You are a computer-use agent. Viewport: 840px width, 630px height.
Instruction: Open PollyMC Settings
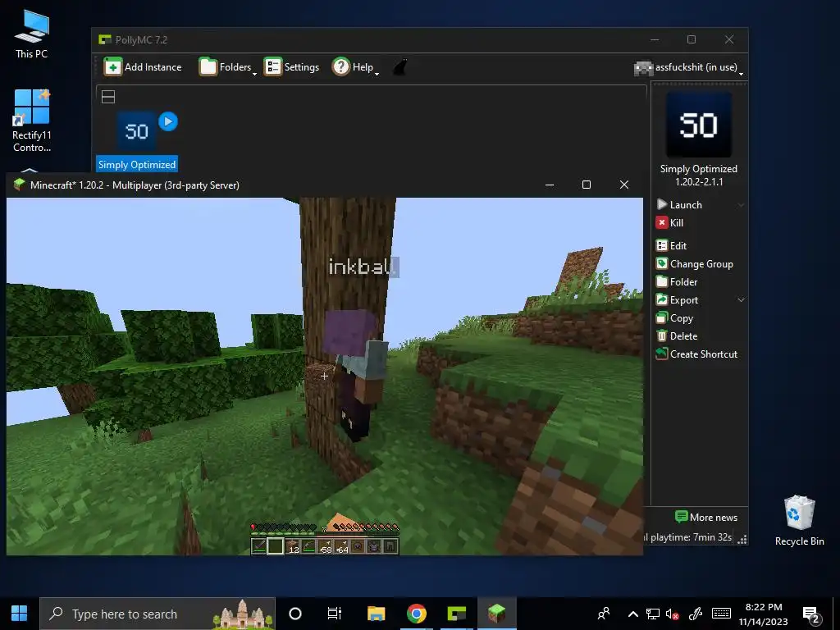point(292,67)
